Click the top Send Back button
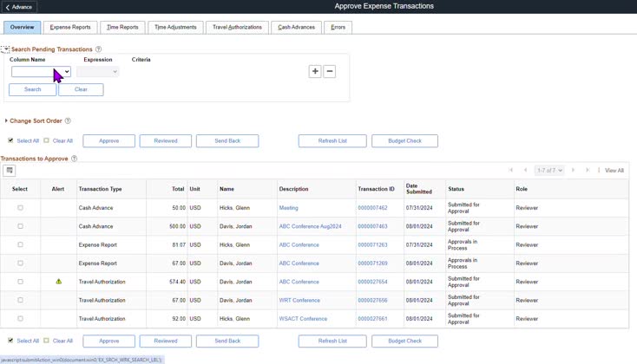The height and width of the screenshot is (364, 637). (227, 140)
